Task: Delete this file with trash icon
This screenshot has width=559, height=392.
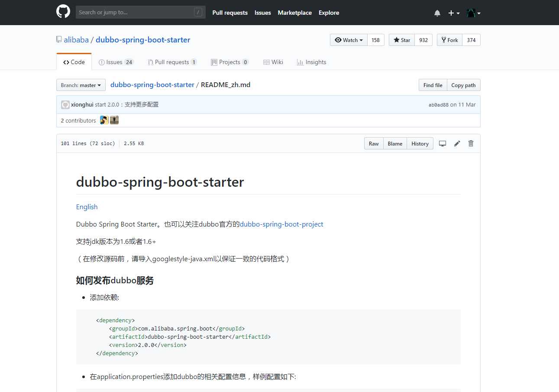Action: click(x=471, y=143)
